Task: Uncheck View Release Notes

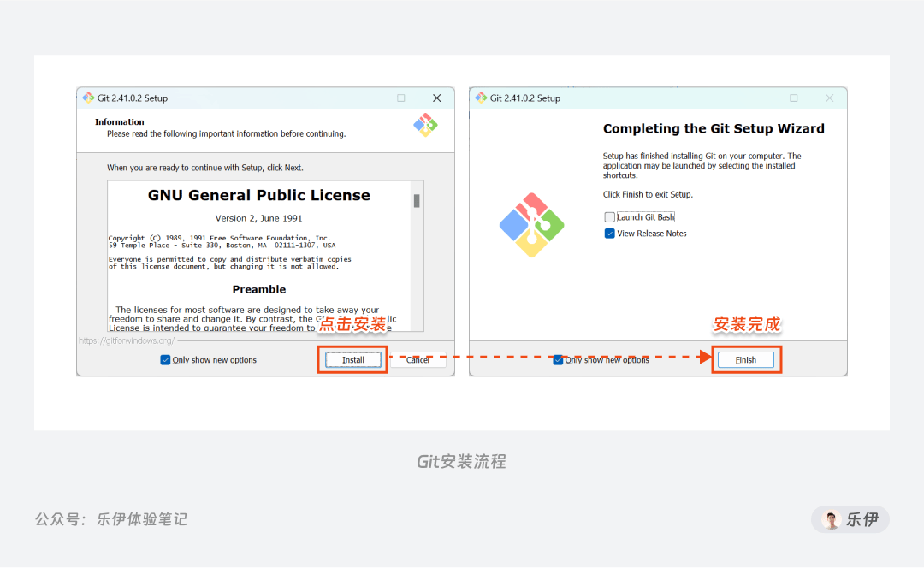Action: pos(609,234)
